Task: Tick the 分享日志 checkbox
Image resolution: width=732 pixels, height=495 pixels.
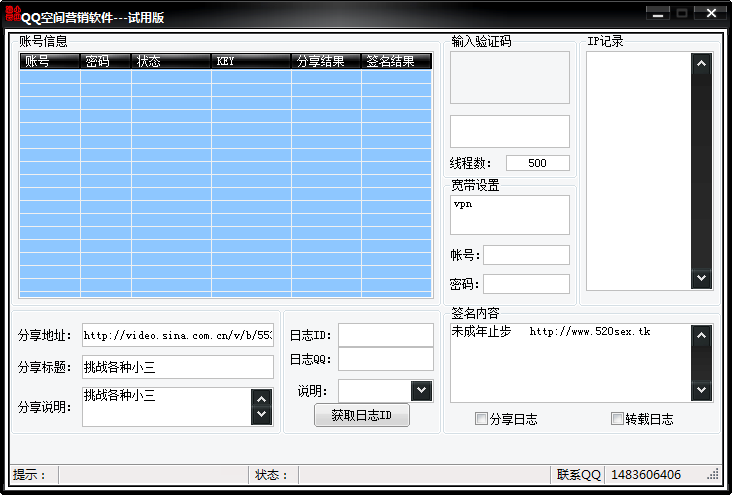Action: point(481,418)
